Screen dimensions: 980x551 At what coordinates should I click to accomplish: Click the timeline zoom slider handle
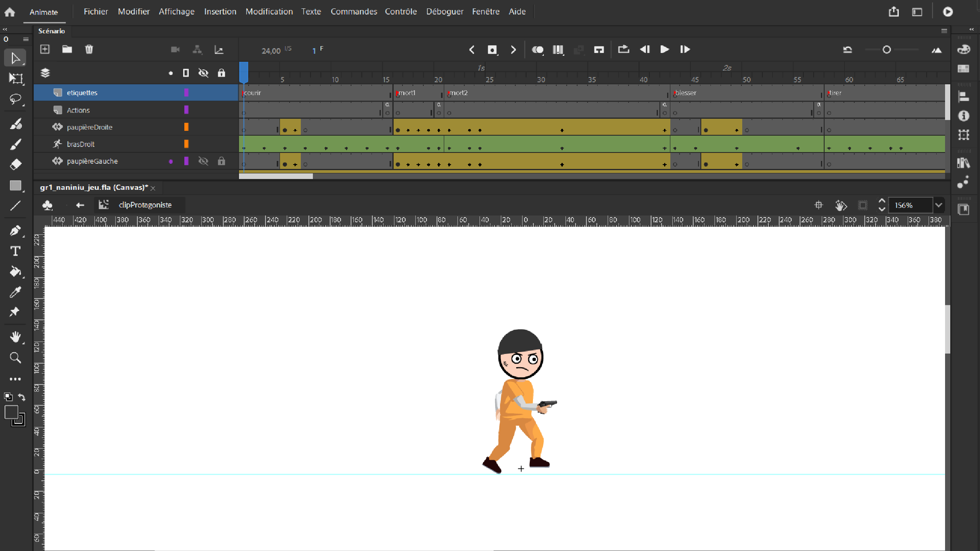(886, 50)
